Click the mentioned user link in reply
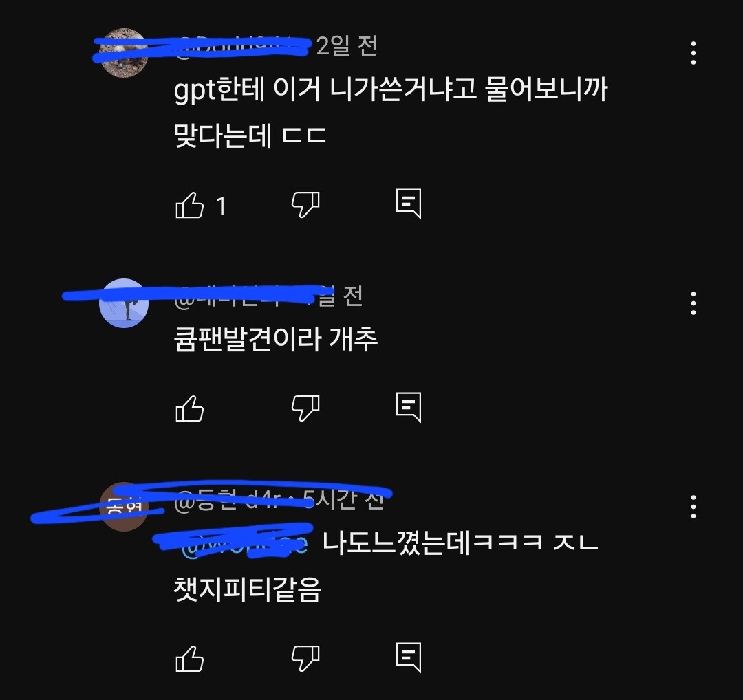The height and width of the screenshot is (700, 743). [x=244, y=543]
